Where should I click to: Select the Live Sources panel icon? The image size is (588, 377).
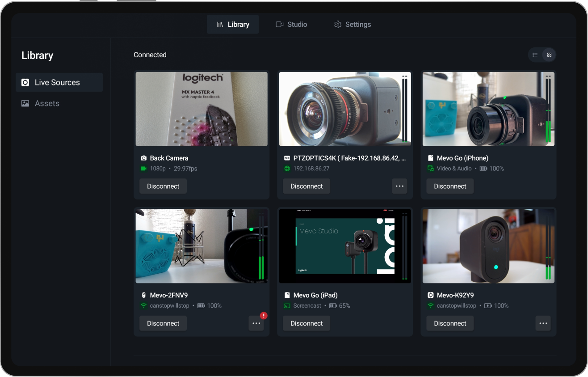(25, 82)
